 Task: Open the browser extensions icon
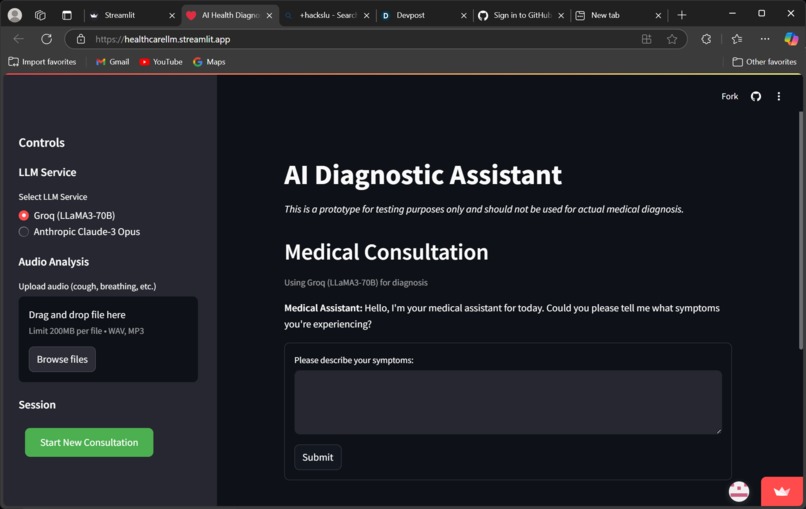[x=706, y=39]
